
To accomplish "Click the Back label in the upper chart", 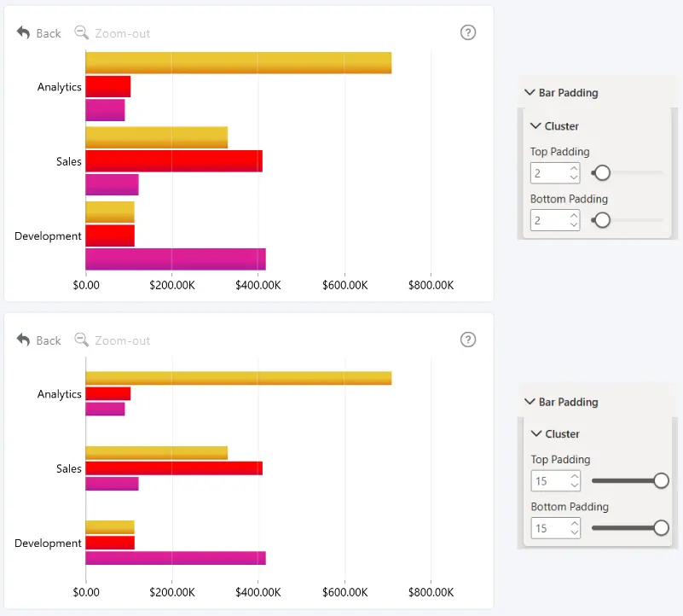I will point(49,33).
